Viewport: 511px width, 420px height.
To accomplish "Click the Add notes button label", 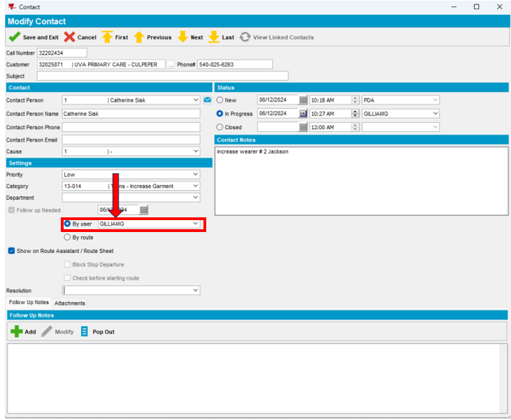I will 30,332.
